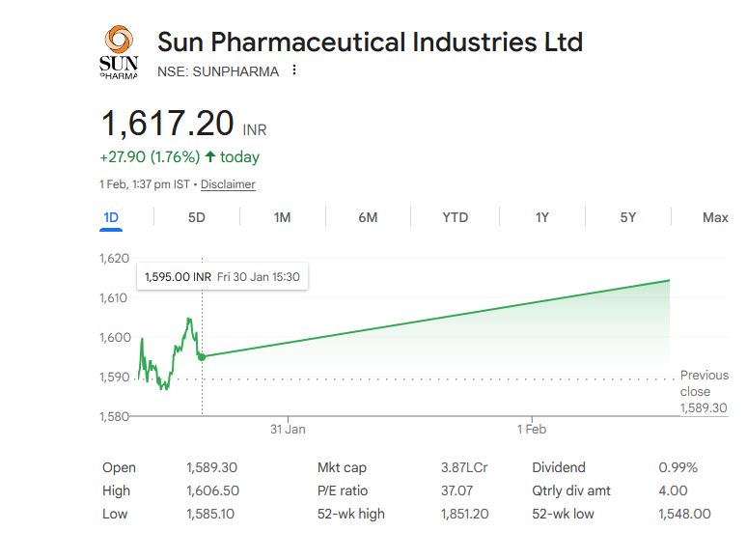Screen dimensions: 747x560
Task: Click the NSE: SUNPHARMA ticker text
Action: (218, 71)
